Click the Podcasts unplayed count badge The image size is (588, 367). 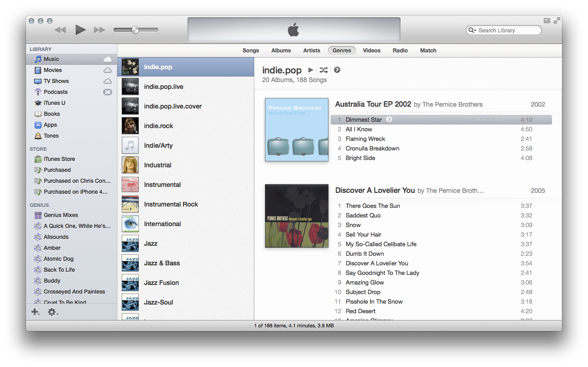[x=108, y=92]
